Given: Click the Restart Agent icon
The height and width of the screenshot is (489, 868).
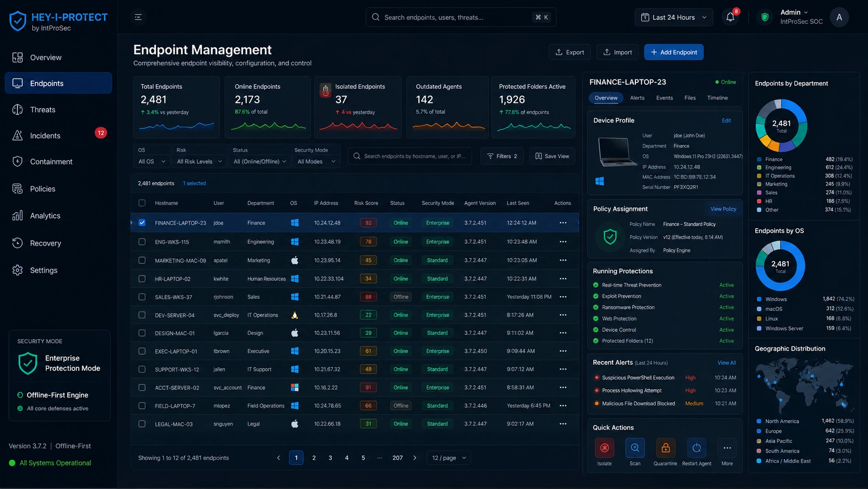Looking at the screenshot, I should (x=697, y=448).
